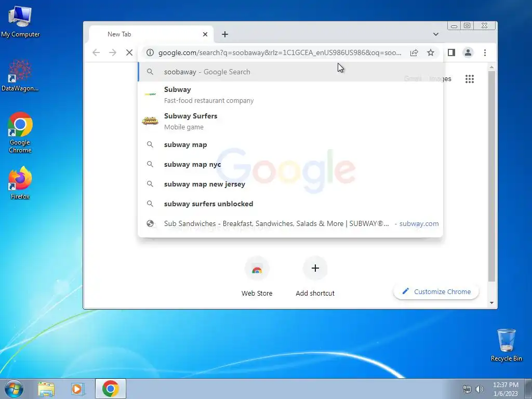532x399 pixels.
Task: Open My Computer desktop icon
Action: point(20,21)
